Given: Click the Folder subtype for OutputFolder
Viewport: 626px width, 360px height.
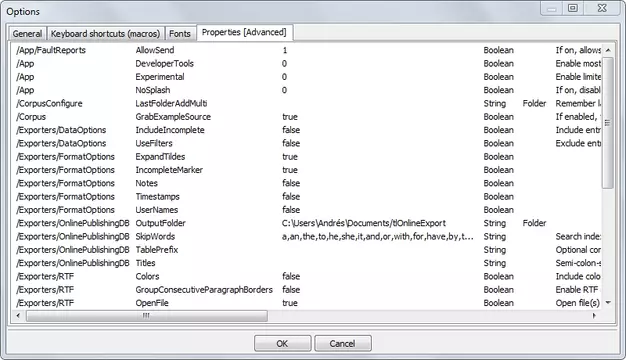Looking at the screenshot, I should 534,223.
